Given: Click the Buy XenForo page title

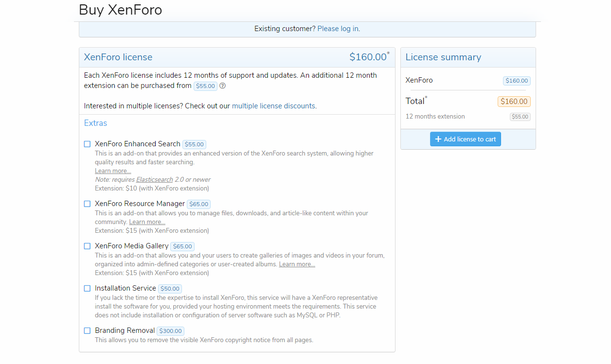Looking at the screenshot, I should [x=120, y=10].
